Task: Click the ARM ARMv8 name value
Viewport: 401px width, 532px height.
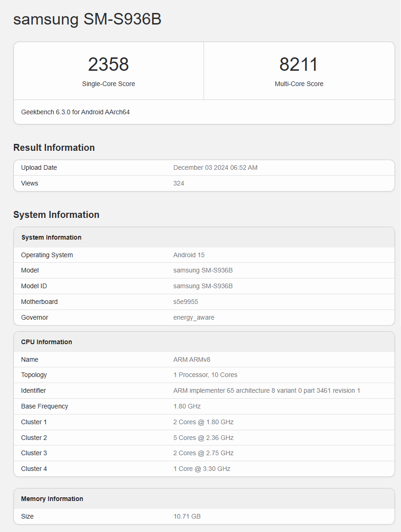Action: (191, 359)
